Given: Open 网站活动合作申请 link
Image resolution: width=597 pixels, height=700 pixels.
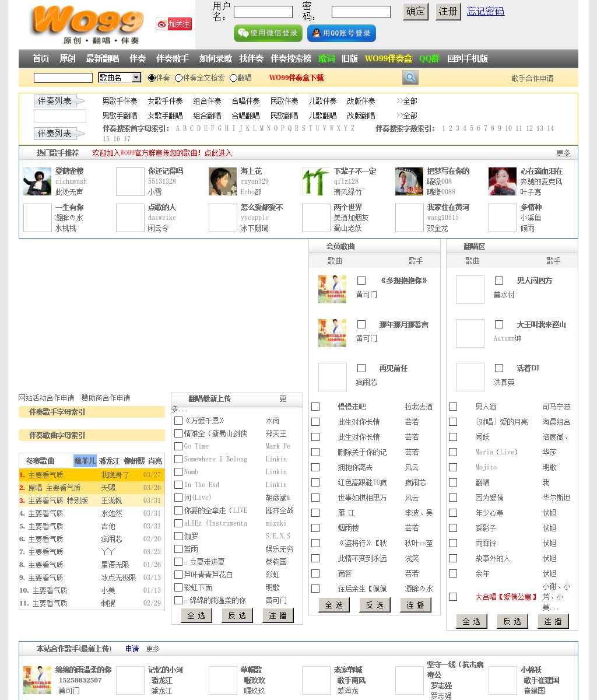Looking at the screenshot, I should coord(46,398).
